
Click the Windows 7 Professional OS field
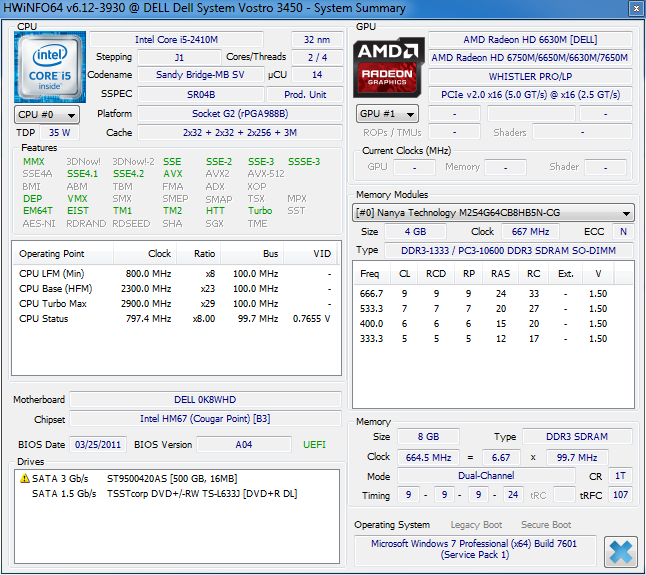pyautogui.click(x=475, y=549)
